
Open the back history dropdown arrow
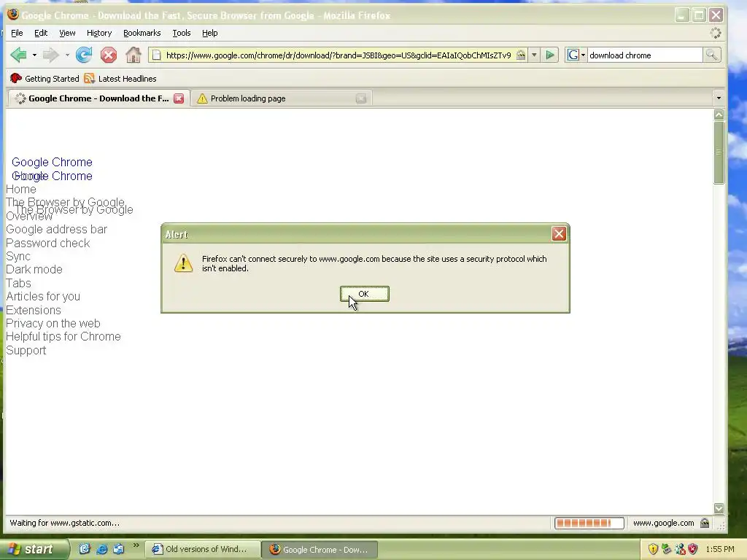(x=34, y=55)
